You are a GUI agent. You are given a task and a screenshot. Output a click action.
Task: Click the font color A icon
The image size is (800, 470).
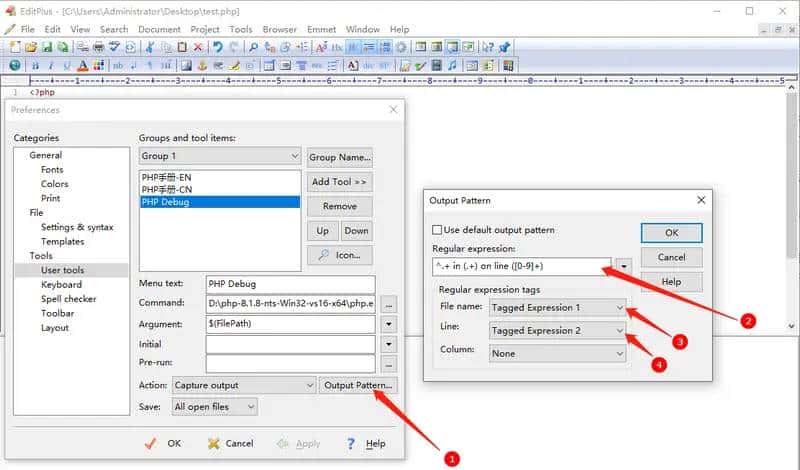82,65
